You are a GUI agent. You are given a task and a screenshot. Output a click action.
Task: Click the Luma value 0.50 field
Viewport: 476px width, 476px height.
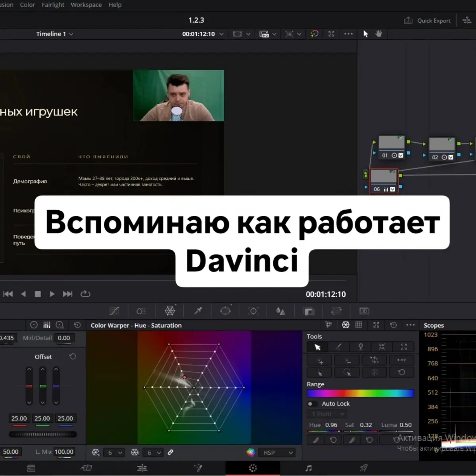tap(405, 425)
